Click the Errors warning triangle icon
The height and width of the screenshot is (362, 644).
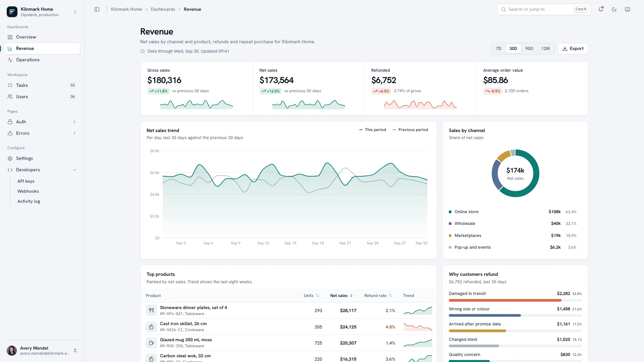point(10,133)
